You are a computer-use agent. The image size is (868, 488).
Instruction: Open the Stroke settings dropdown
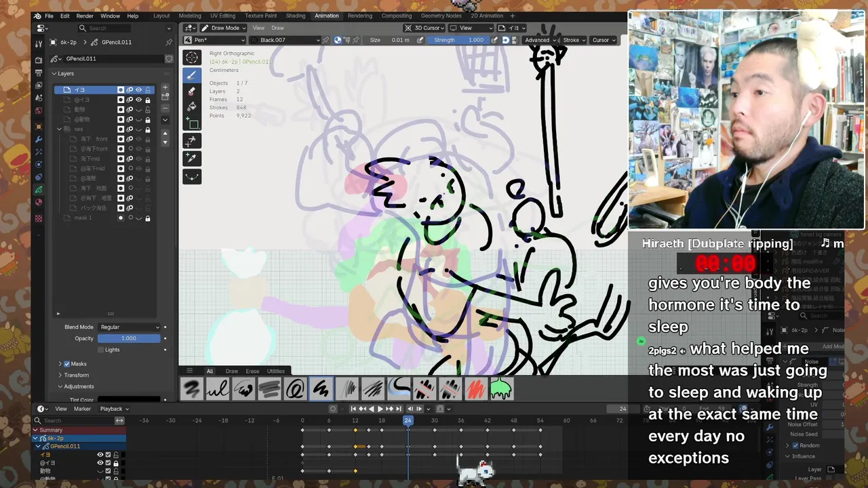pyautogui.click(x=574, y=40)
